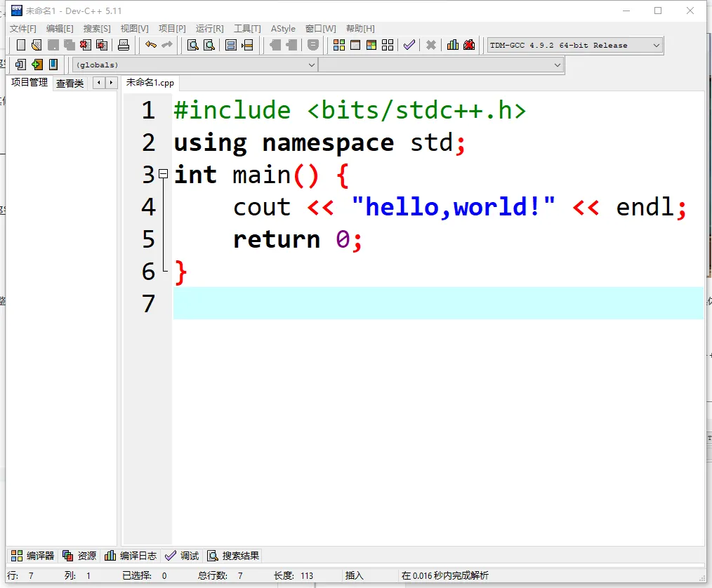
Task: Open the empty function list dropdown
Action: pyautogui.click(x=441, y=65)
